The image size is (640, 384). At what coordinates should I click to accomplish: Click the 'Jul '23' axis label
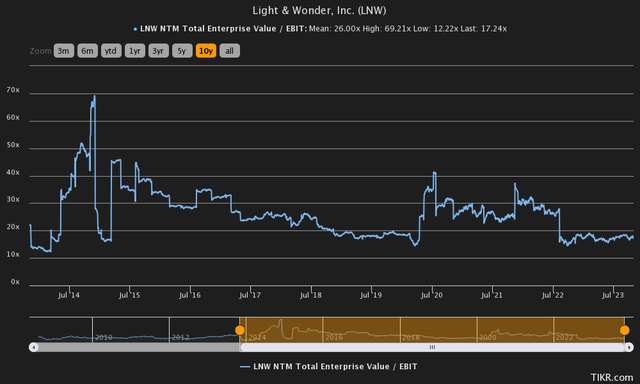point(613,295)
